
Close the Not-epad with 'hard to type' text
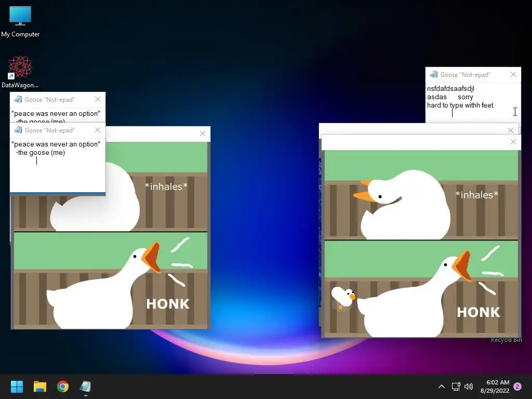[513, 74]
